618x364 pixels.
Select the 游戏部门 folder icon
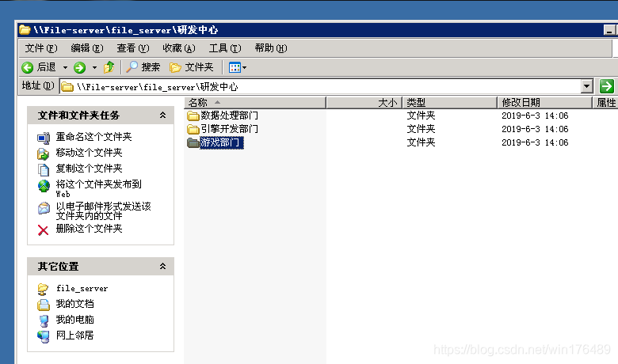[x=193, y=142]
